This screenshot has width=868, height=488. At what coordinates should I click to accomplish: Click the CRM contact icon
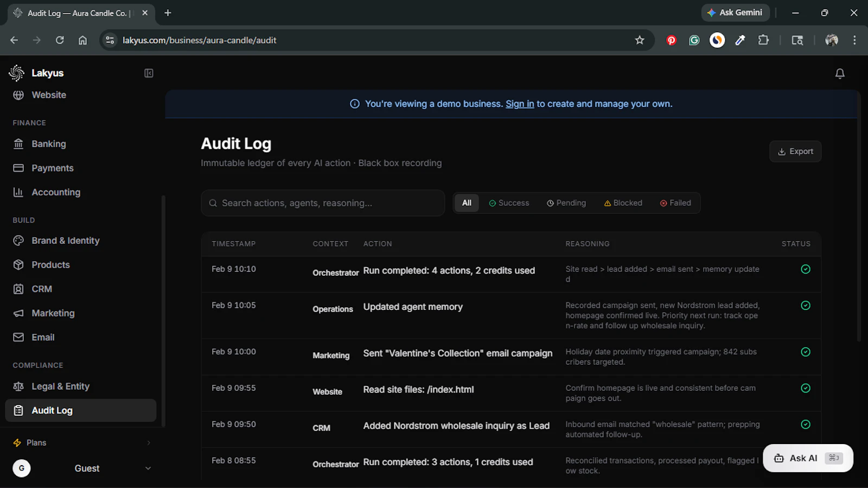pyautogui.click(x=18, y=289)
